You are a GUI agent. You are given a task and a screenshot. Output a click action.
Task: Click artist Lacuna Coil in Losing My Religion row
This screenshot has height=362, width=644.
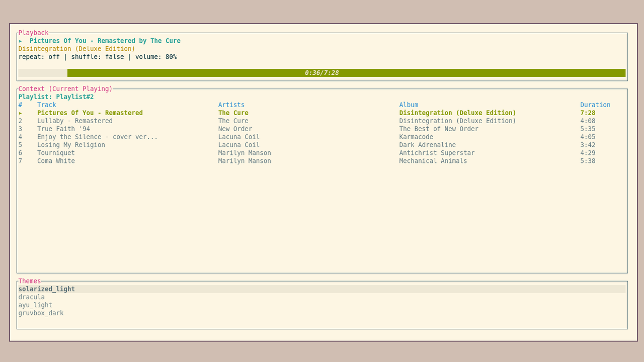pos(239,145)
